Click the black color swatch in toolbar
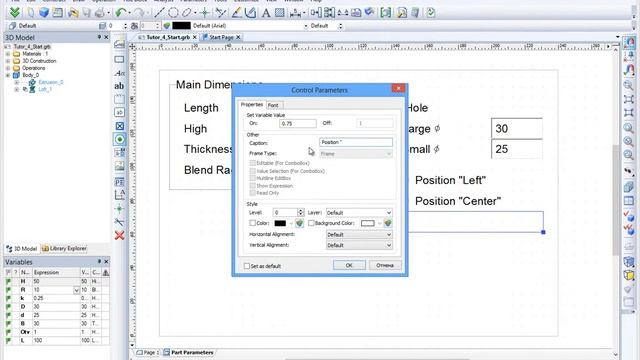Screen dimensions: 640x360 tap(181, 26)
